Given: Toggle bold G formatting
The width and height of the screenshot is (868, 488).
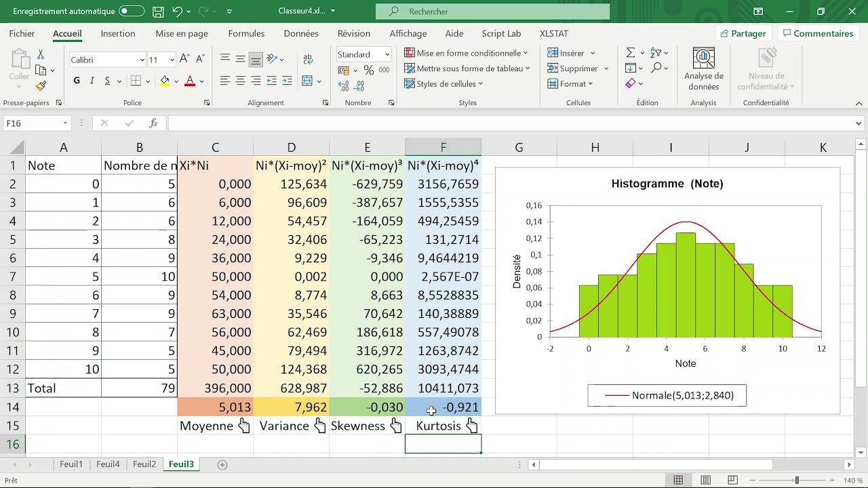Looking at the screenshot, I should coord(77,81).
